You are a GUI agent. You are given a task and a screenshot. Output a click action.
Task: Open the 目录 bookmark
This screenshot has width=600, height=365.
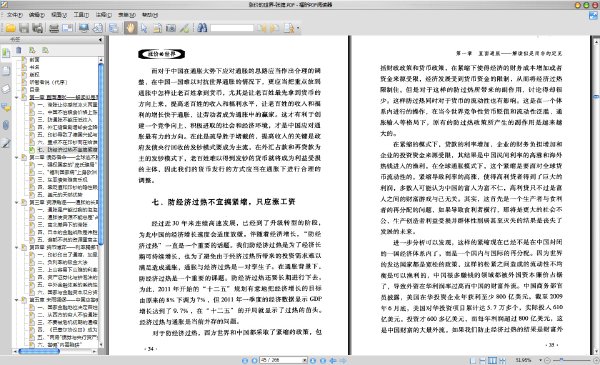(x=35, y=90)
